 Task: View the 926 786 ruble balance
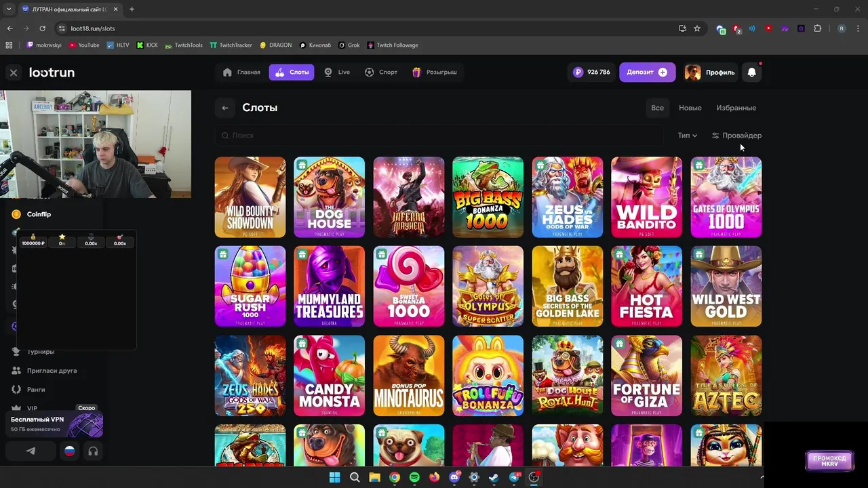tap(592, 72)
